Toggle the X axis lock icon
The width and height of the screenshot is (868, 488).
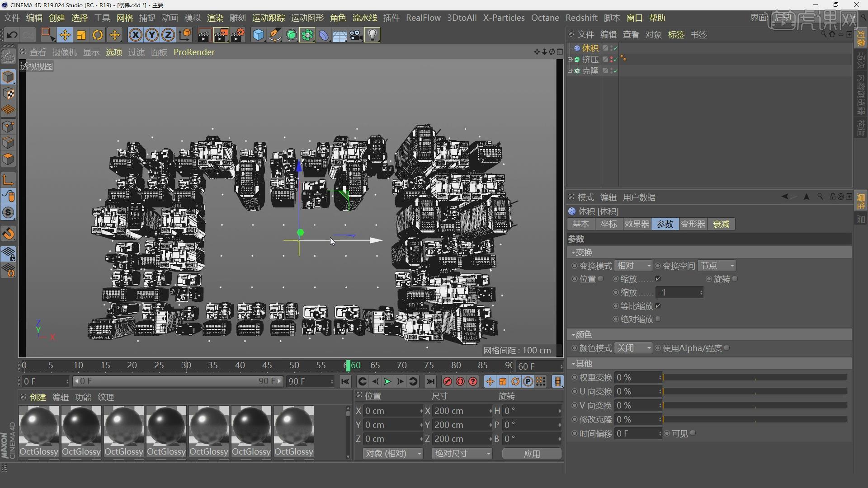point(135,35)
